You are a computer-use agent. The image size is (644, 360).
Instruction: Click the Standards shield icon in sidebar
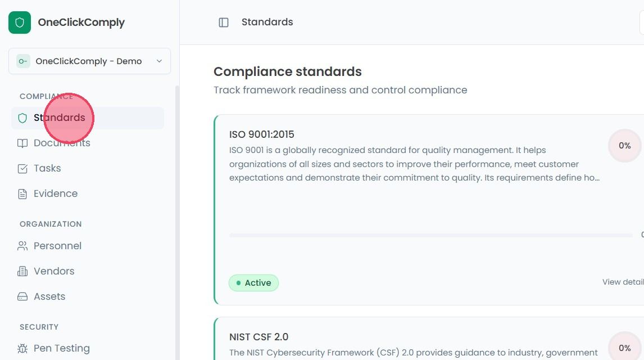tap(22, 118)
